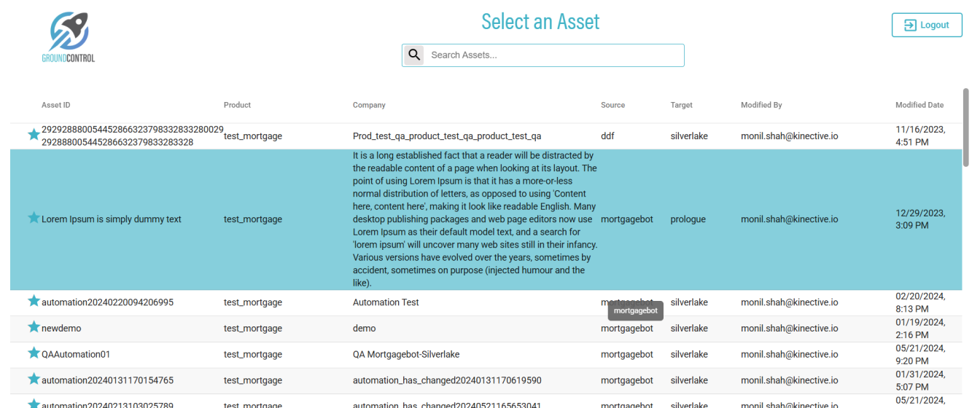The width and height of the screenshot is (980, 408).
Task: Toggle favorite star for QAAutomation01 asset
Action: pos(34,353)
